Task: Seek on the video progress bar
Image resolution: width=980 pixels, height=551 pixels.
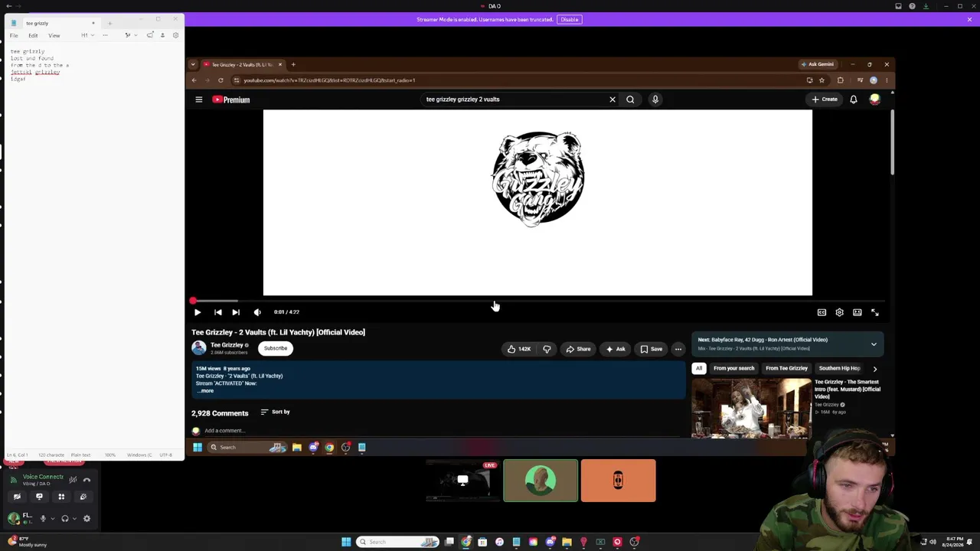Action: (x=538, y=301)
